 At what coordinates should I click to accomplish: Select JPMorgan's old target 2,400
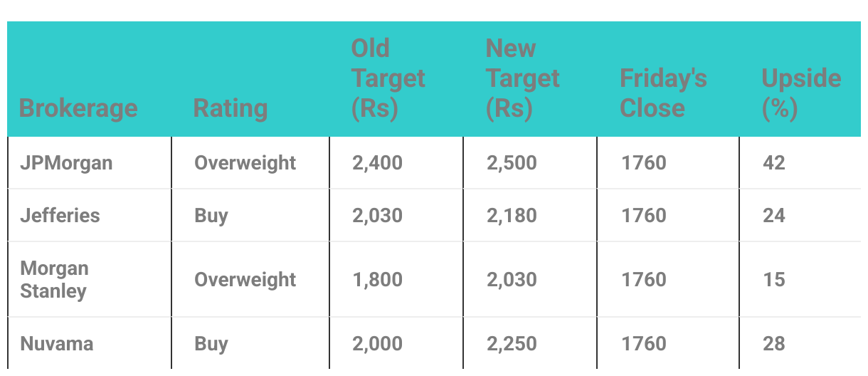[377, 163]
